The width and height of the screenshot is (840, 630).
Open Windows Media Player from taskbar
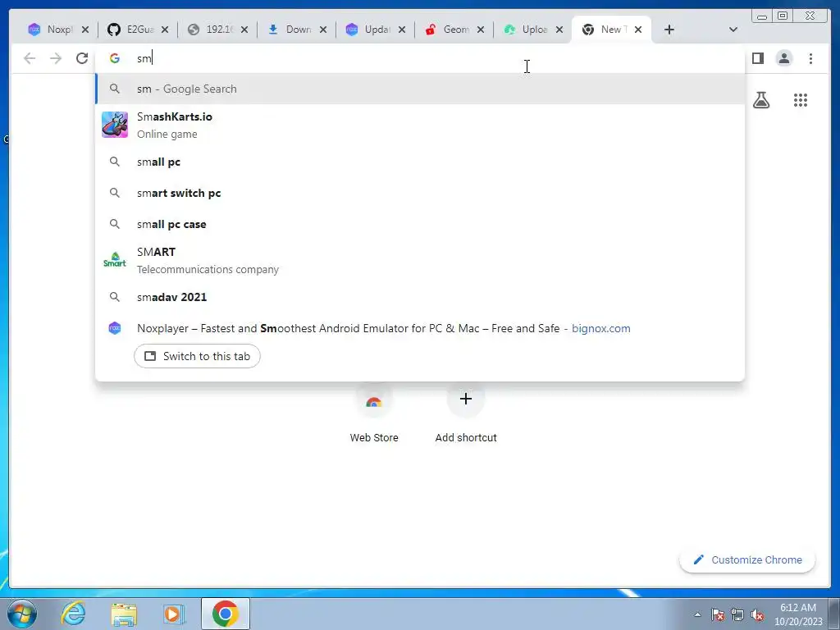174,614
